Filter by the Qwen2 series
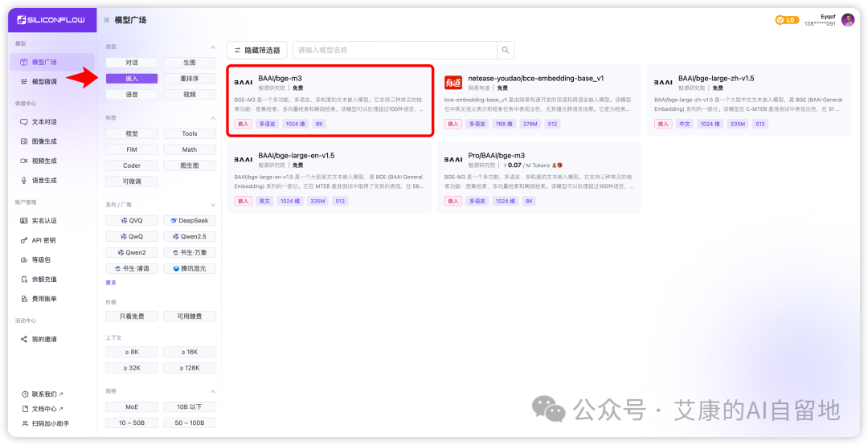The image size is (868, 445). (132, 252)
